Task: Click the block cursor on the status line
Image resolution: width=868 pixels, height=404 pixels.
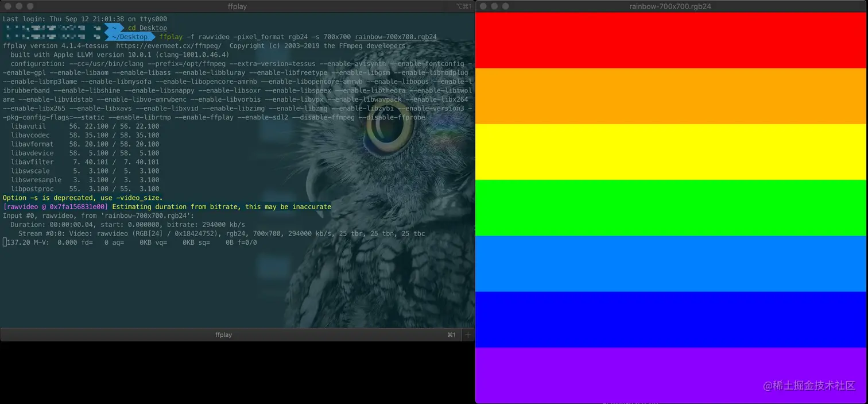Action: click(x=3, y=242)
